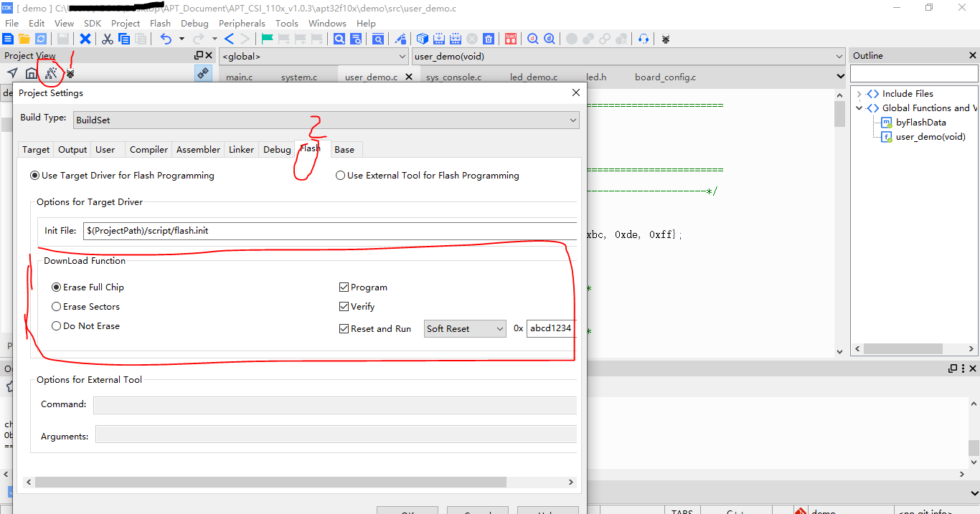Screen dimensions: 980x514
Task: Choose Use External Tool for Flash Programming
Action: tap(340, 176)
